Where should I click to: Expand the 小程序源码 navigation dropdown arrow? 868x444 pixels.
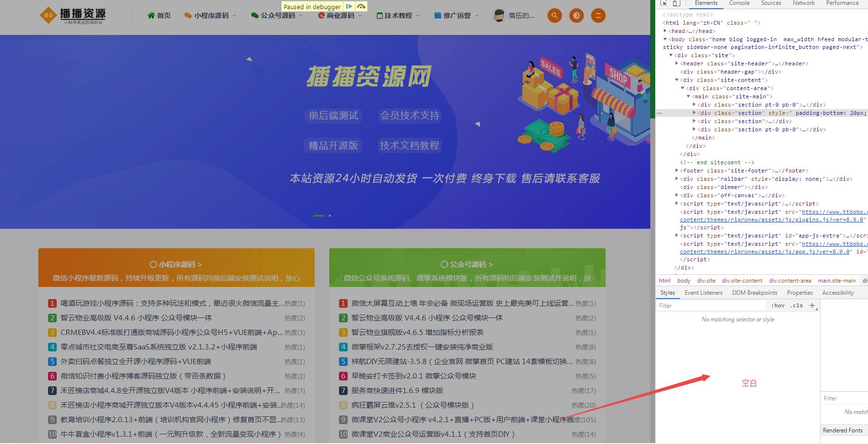235,16
